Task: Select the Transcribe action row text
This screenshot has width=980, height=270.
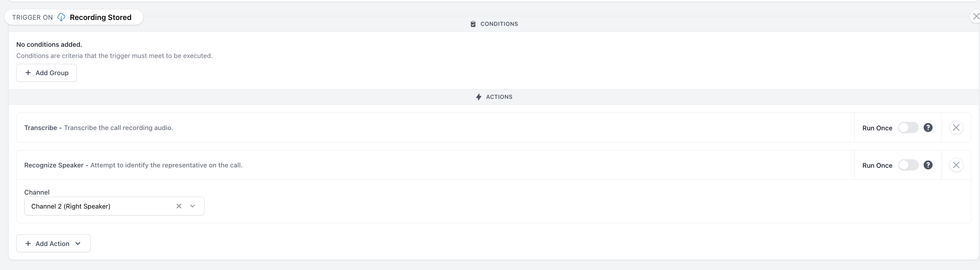Action: [x=98, y=128]
